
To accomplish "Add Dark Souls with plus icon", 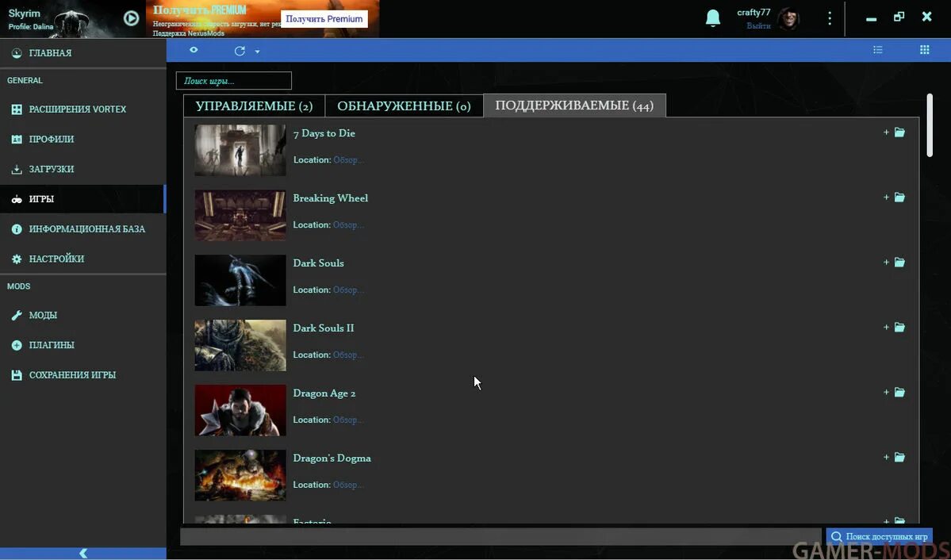I will 886,262.
